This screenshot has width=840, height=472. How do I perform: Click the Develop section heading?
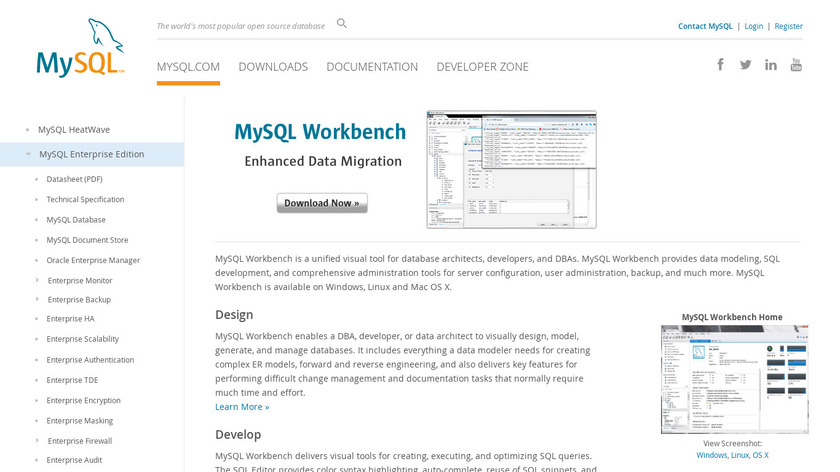(x=238, y=434)
